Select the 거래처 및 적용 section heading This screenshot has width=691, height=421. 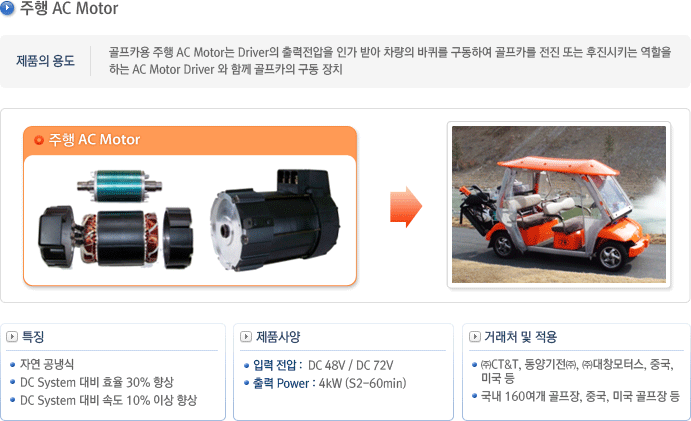tap(520, 337)
